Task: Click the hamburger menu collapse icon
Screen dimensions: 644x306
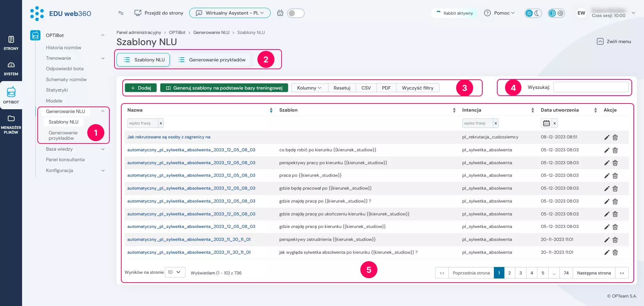Action: (121, 13)
